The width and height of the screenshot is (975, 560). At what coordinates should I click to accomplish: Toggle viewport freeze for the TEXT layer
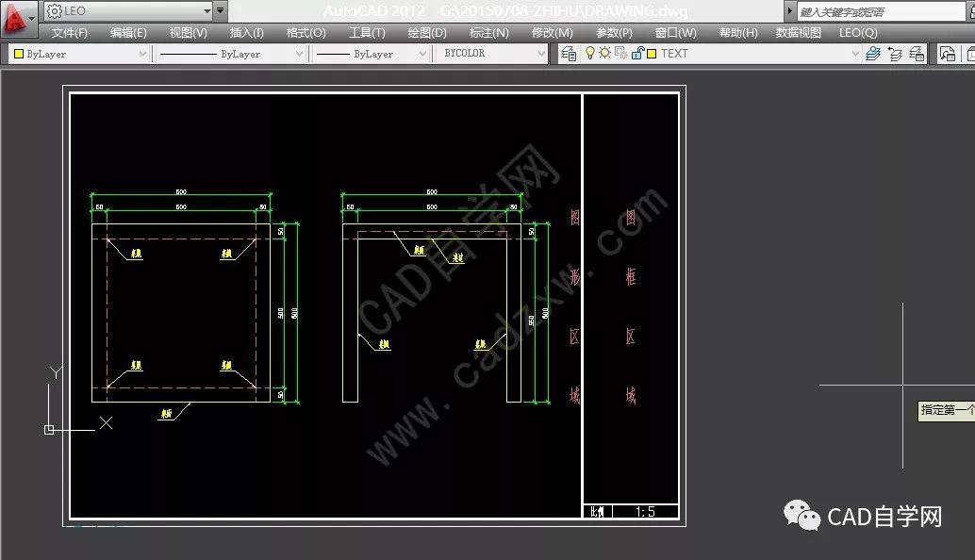(620, 54)
